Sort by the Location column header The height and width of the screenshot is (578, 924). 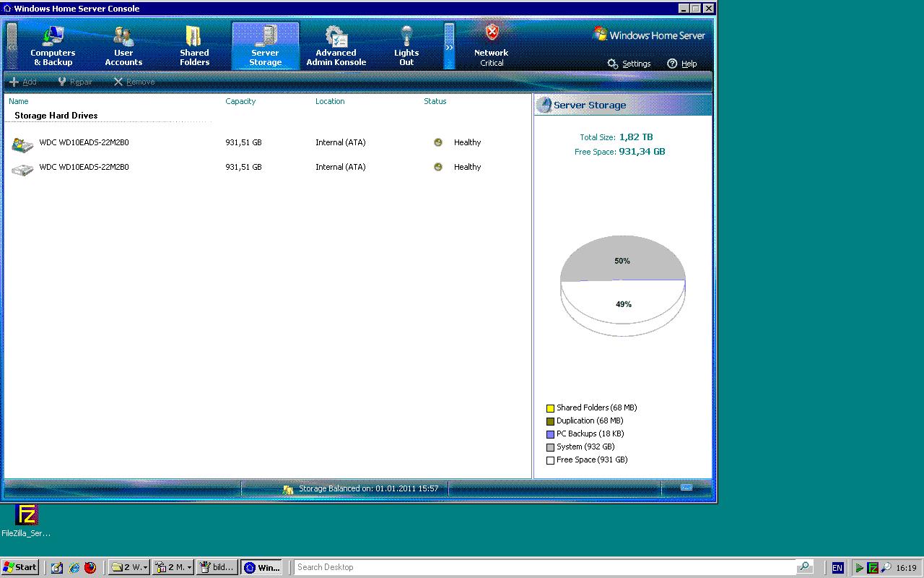pyautogui.click(x=330, y=101)
